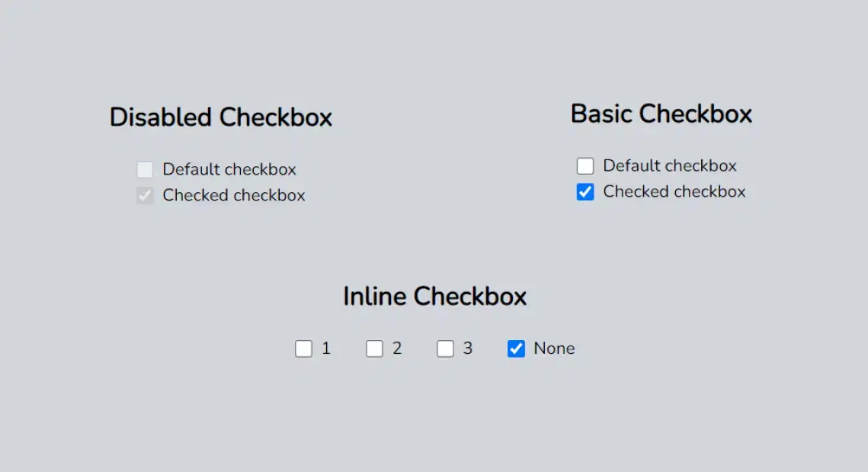Viewport: 868px width, 472px height.
Task: Click the Checked checkbox label in Disabled section
Action: click(233, 195)
